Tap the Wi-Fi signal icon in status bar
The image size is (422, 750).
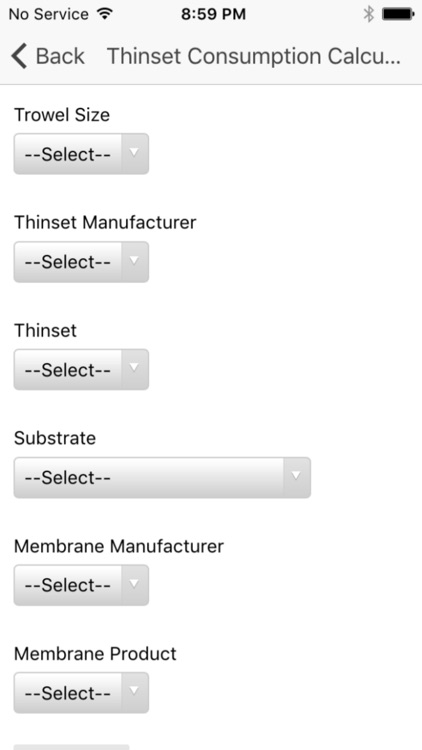(104, 14)
